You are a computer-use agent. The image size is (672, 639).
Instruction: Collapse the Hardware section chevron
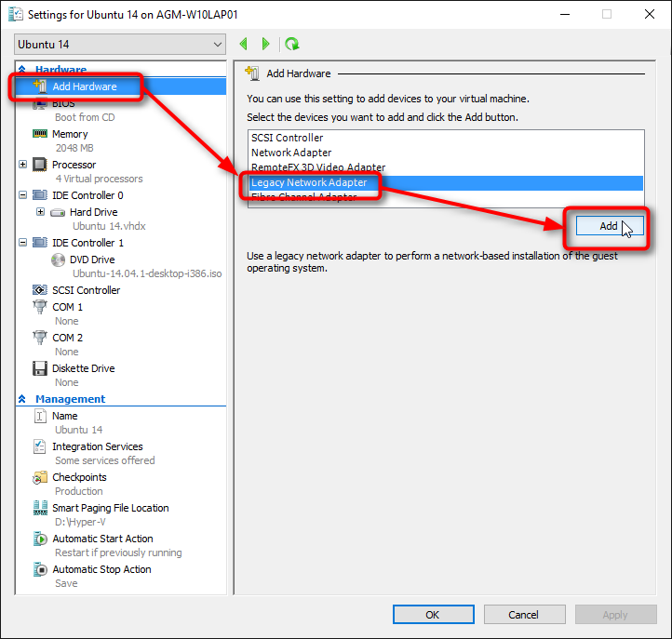(21, 69)
